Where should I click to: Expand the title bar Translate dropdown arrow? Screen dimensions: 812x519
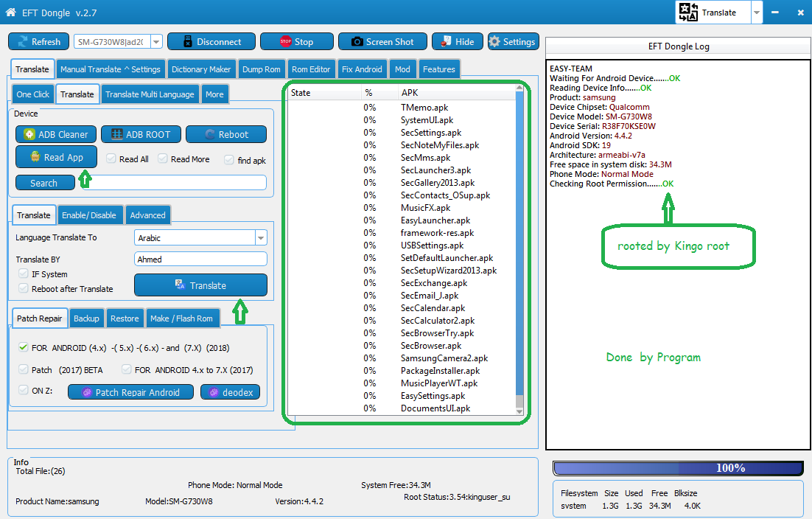click(757, 13)
